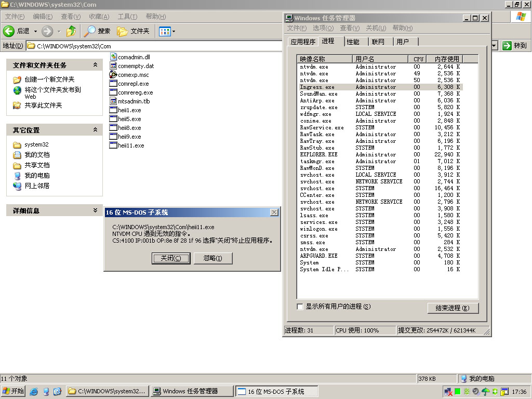Open the Options (选项) menu in Task Manager
Viewport: 532px width, 399px height.
pos(322,28)
